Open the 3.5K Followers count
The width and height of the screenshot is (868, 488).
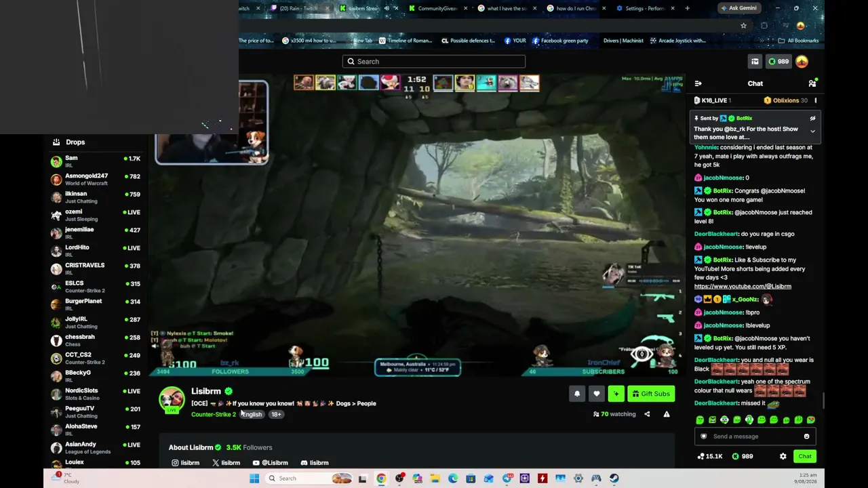tap(249, 447)
